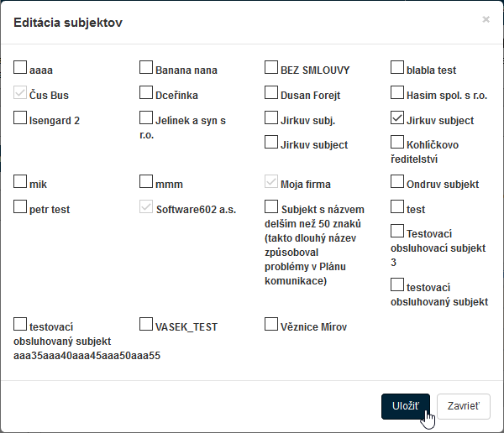504x433 pixels.
Task: Tick the BEZ SMLOUVY checkbox
Action: [271, 68]
